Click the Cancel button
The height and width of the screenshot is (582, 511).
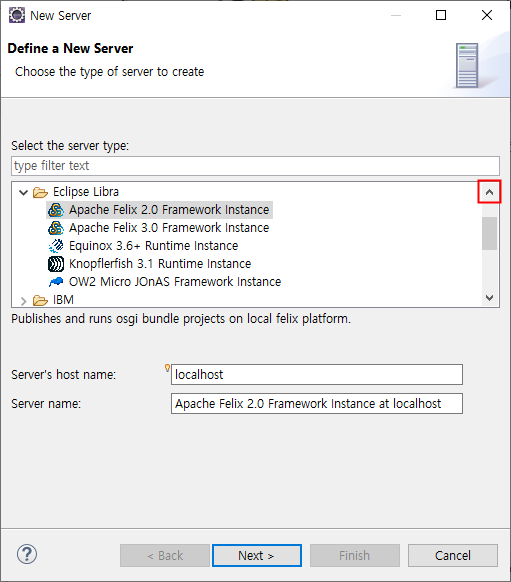click(x=453, y=556)
